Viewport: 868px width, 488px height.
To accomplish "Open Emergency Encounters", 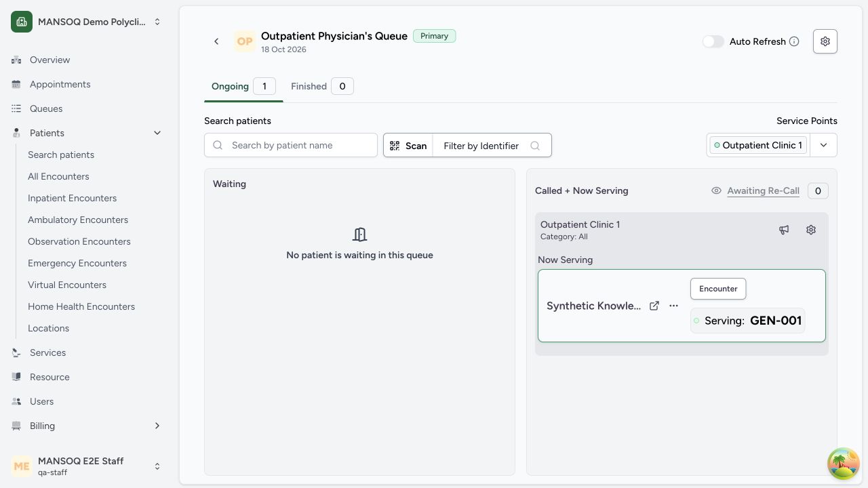I will (x=77, y=263).
